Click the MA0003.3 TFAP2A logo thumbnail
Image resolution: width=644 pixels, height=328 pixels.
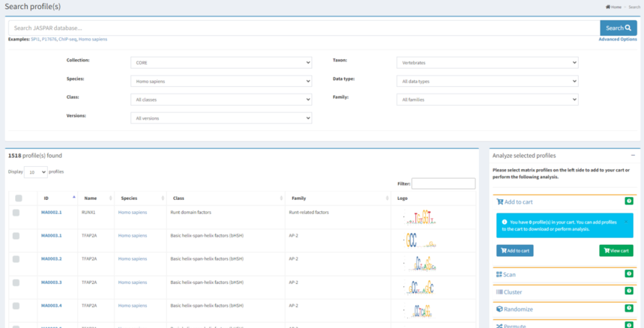click(420, 288)
